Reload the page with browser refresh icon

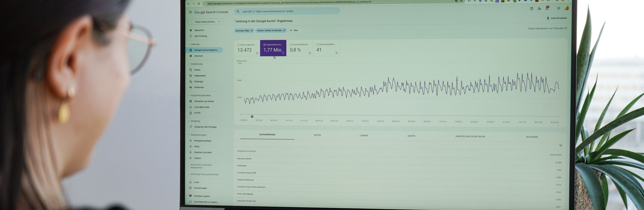coord(199,4)
